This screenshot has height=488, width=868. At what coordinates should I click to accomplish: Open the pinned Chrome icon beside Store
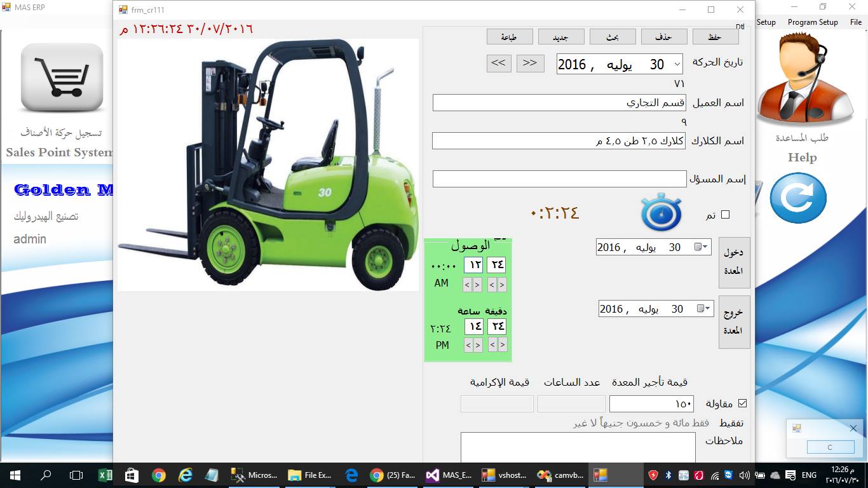coord(159,475)
